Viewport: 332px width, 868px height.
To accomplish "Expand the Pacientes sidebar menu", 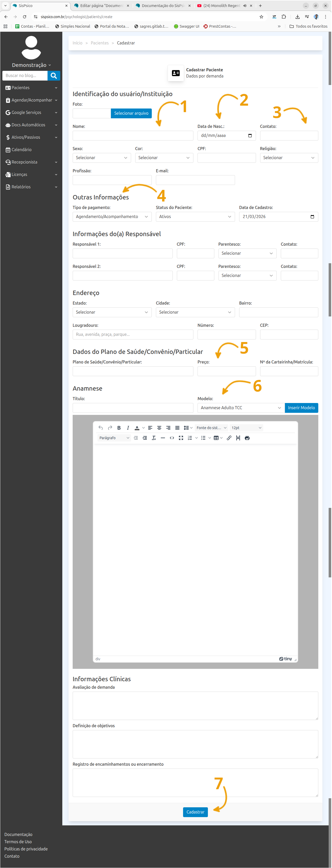I will pyautogui.click(x=31, y=88).
